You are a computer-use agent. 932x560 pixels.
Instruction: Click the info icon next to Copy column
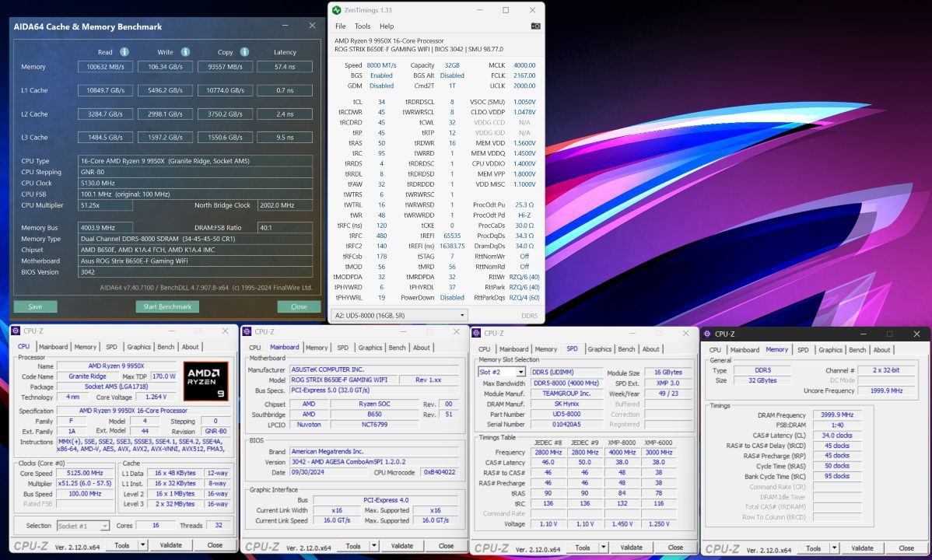[244, 52]
